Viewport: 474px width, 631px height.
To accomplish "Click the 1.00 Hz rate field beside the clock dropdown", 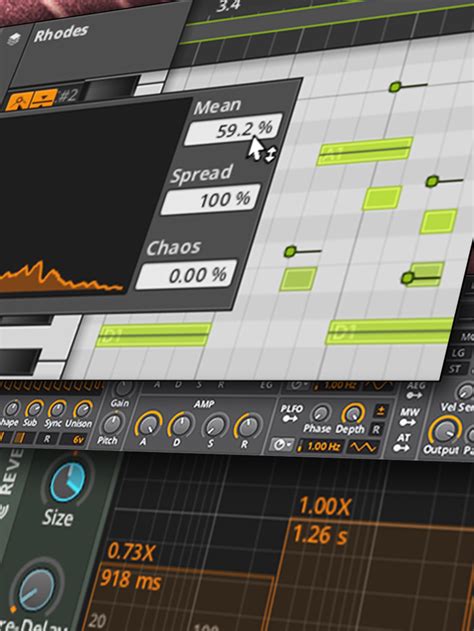I will [320, 446].
